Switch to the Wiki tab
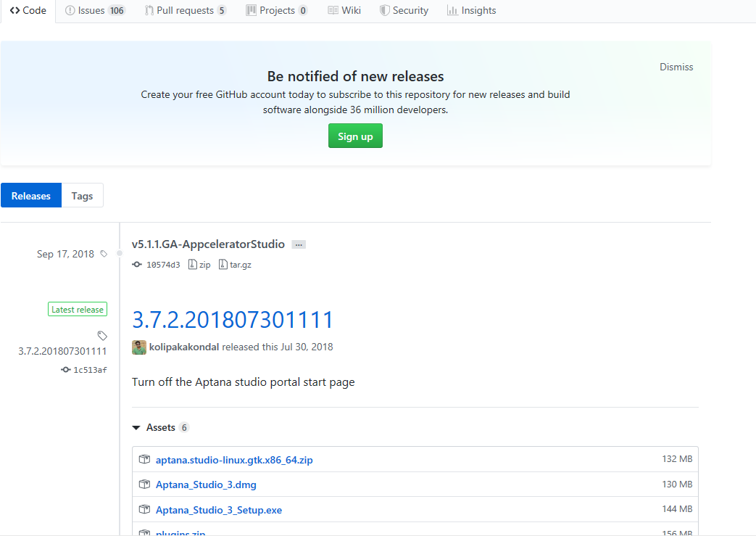The width and height of the screenshot is (756, 536). (x=344, y=11)
